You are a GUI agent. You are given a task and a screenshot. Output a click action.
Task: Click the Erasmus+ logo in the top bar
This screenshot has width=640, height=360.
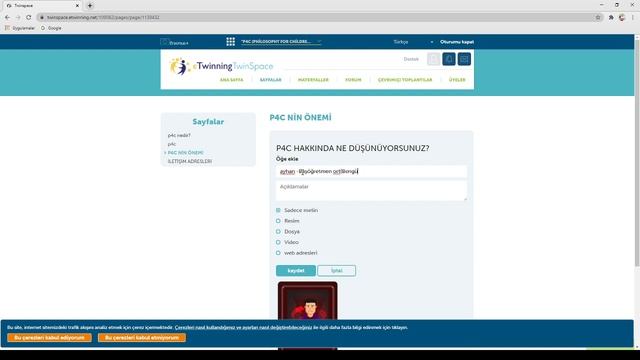tap(174, 42)
